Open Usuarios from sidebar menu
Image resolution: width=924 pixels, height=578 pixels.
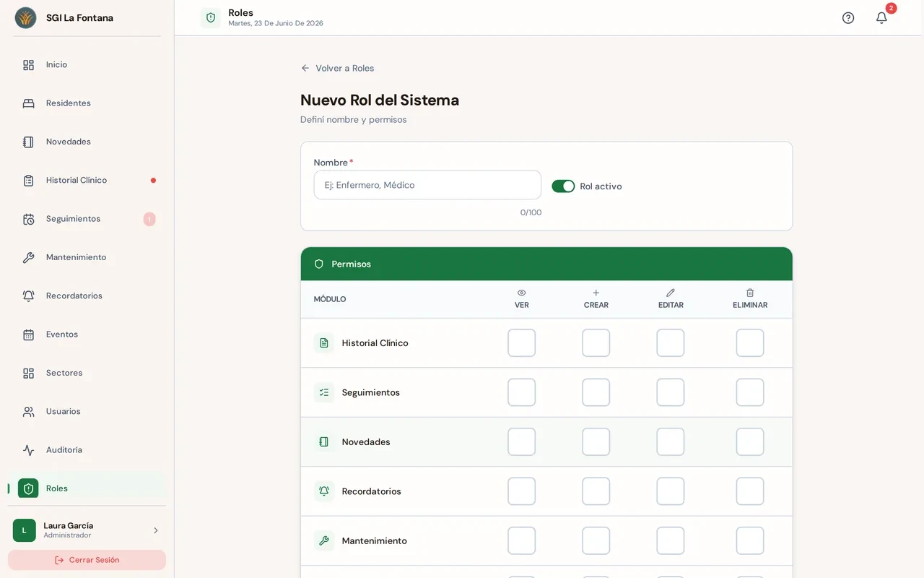pos(87,412)
